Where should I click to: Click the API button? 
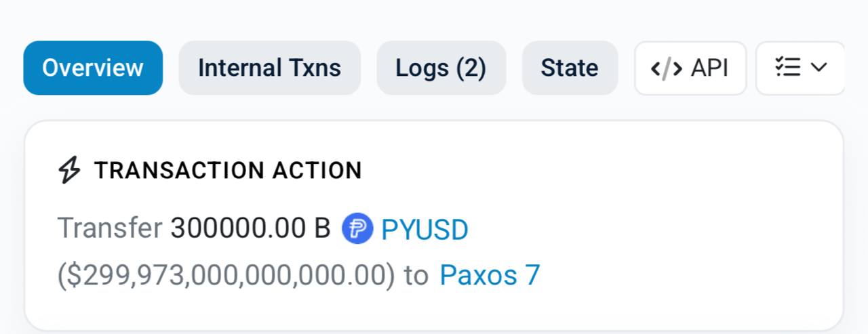click(x=690, y=68)
